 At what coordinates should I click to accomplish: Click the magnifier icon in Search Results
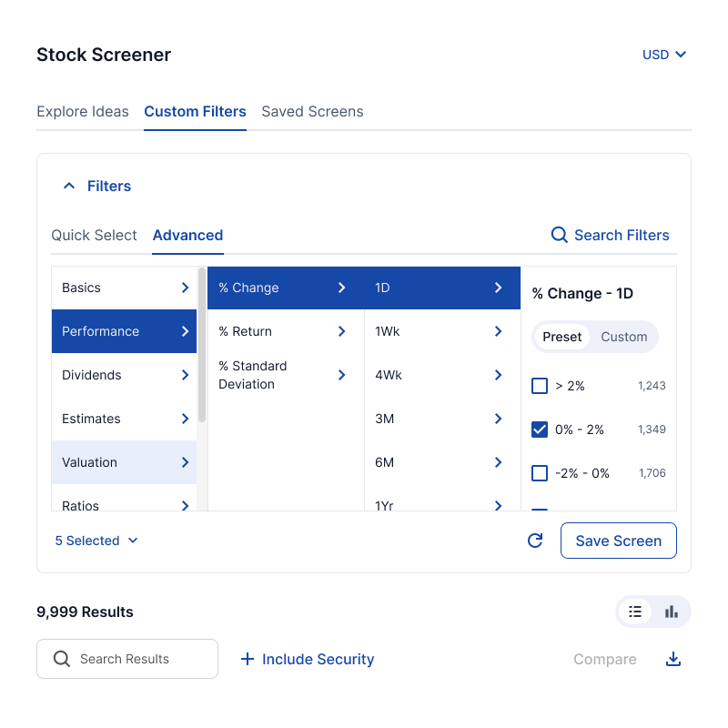point(62,659)
